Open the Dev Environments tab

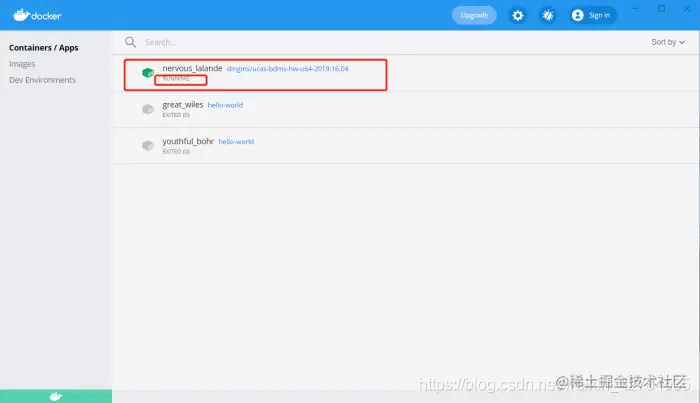[x=42, y=80]
